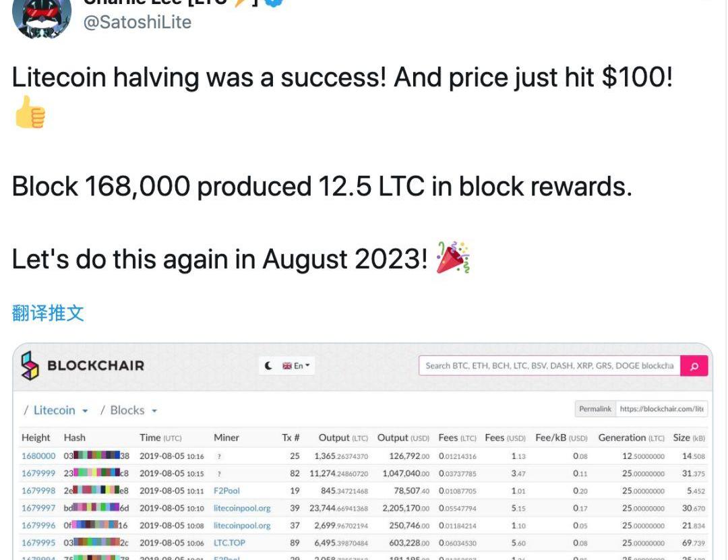
Task: Click the Permalink button
Action: tap(595, 409)
